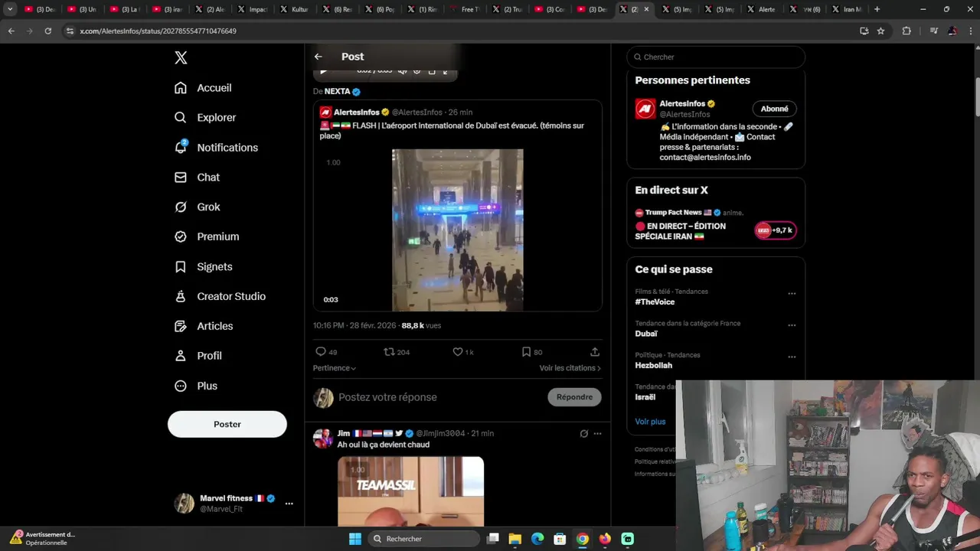
Task: Open Jim reply author profile name
Action: [x=344, y=433]
